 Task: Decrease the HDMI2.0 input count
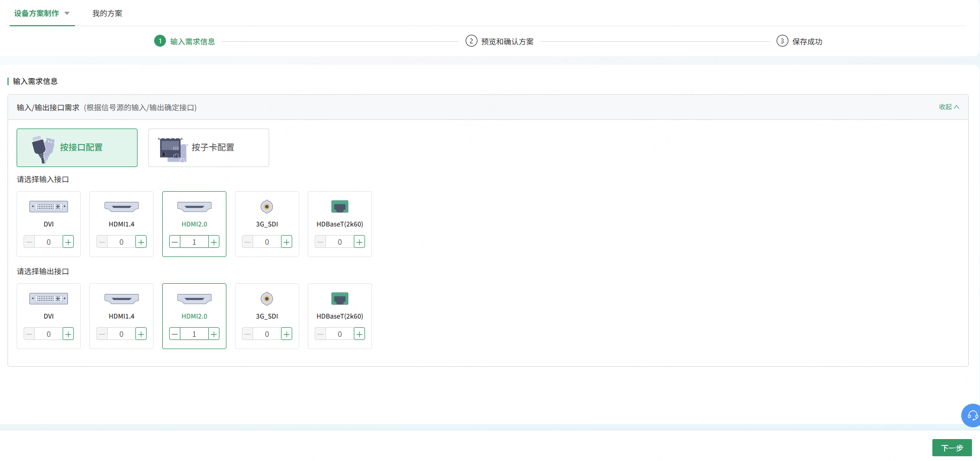pos(175,242)
